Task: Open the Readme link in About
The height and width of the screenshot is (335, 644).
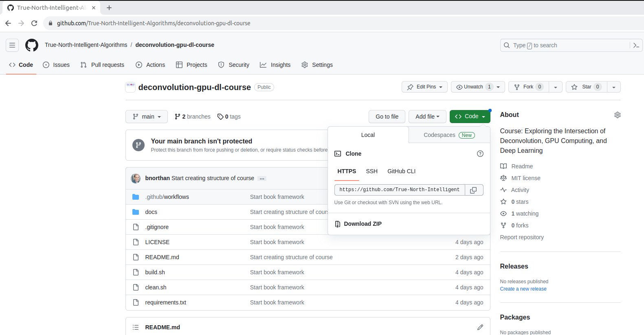Action: [x=517, y=166]
